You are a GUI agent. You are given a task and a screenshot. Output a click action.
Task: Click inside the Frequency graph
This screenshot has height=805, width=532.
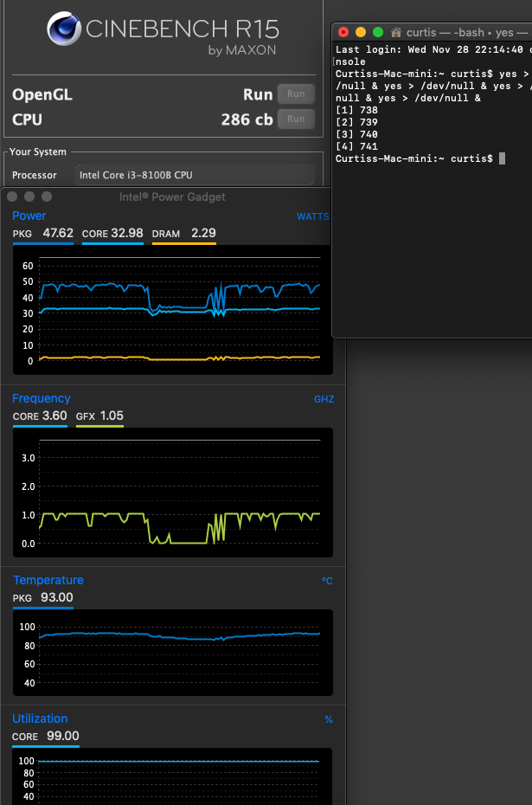(x=173, y=492)
